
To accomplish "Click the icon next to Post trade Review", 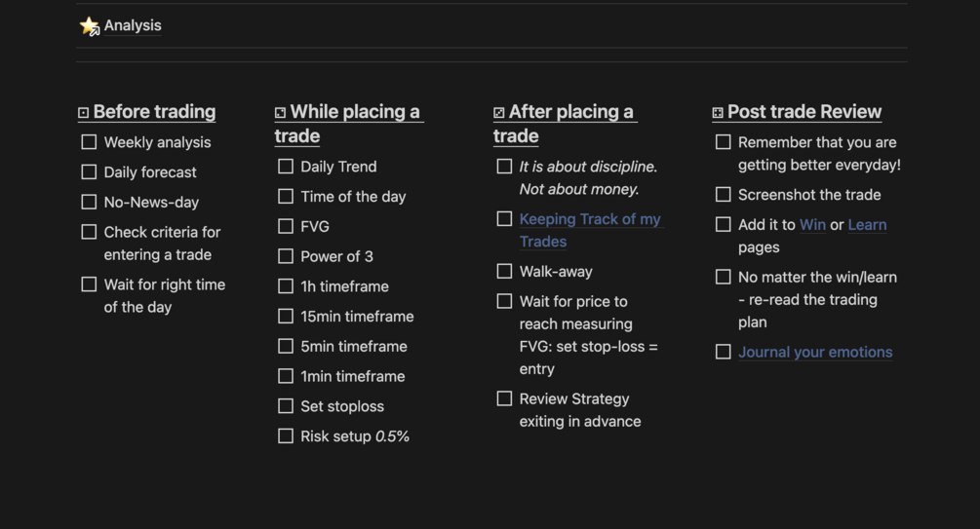I will 718,113.
